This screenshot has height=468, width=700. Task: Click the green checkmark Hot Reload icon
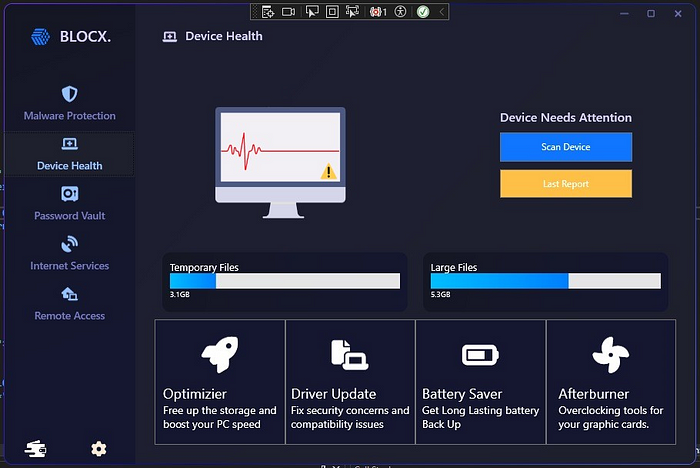click(x=423, y=12)
